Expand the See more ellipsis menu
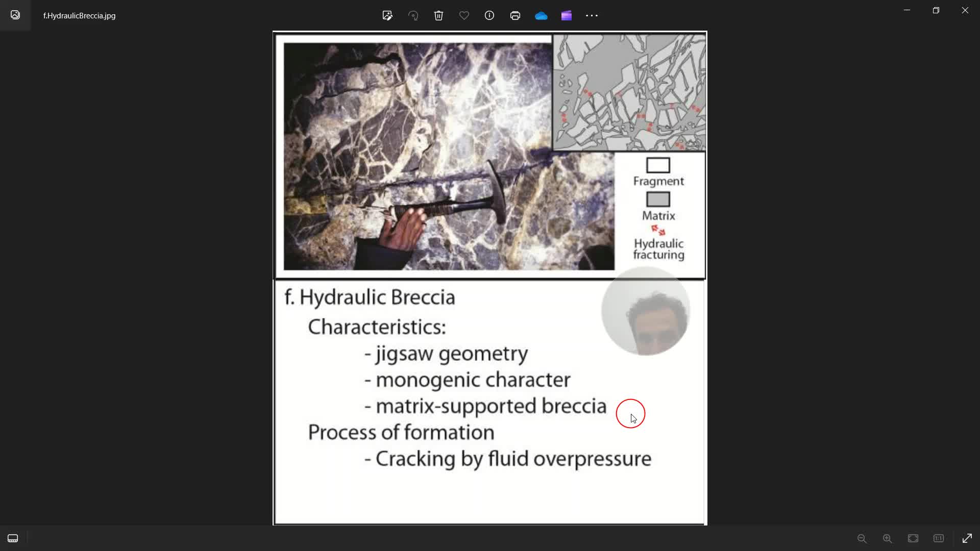The width and height of the screenshot is (980, 551). pos(592,15)
